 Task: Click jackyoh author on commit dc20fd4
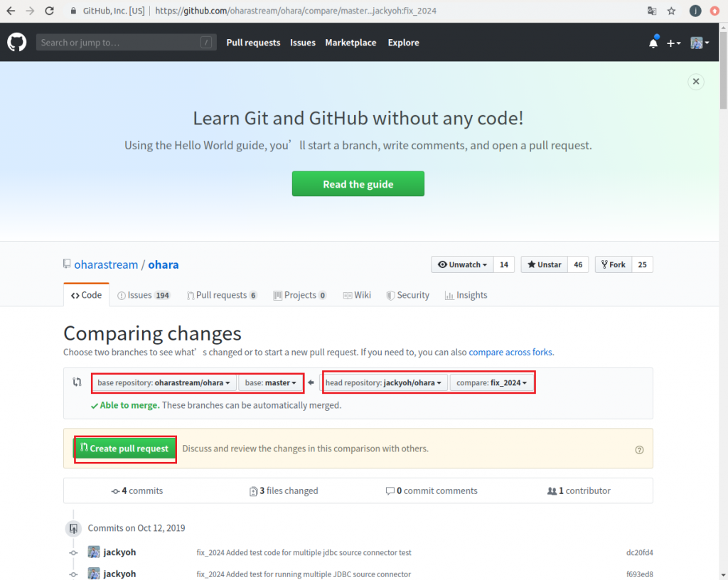click(119, 552)
